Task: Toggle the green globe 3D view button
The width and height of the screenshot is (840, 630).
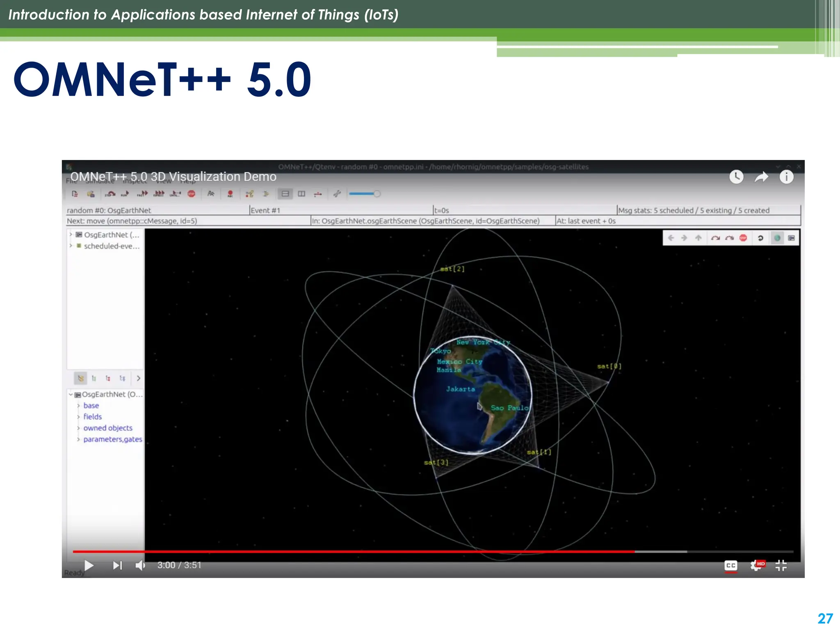Action: pos(777,238)
